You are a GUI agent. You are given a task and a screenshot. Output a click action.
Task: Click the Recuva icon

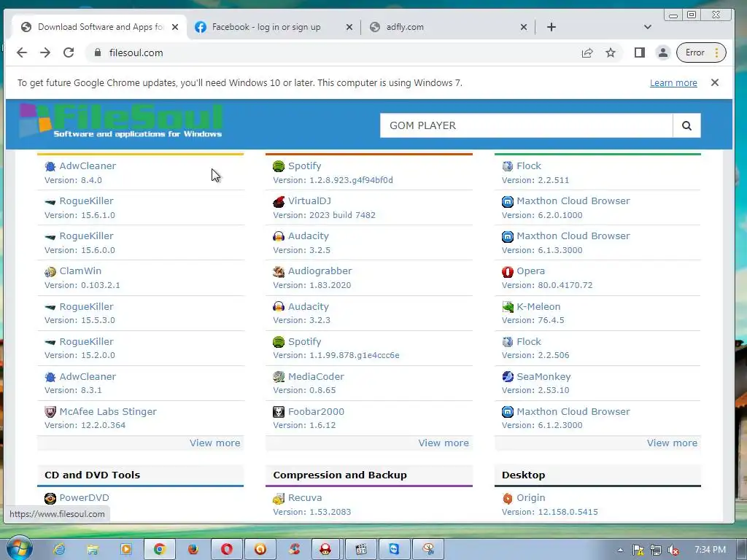coord(279,498)
